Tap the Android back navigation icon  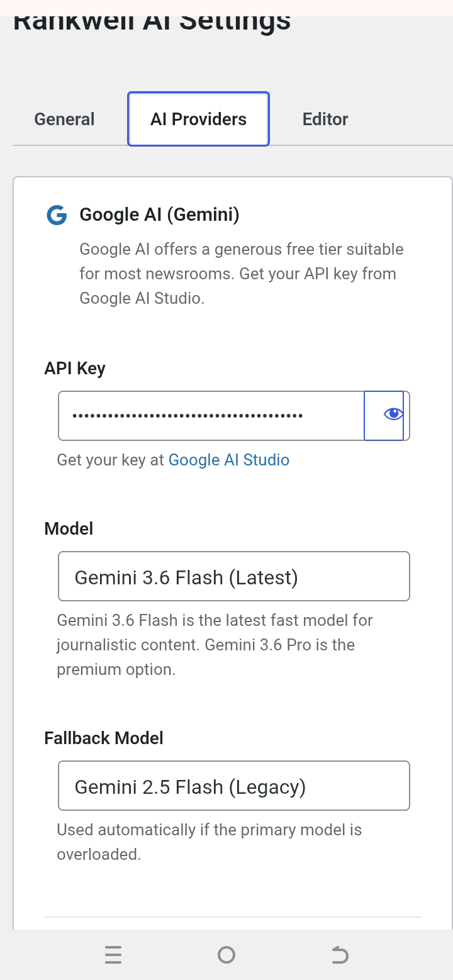[x=340, y=955]
